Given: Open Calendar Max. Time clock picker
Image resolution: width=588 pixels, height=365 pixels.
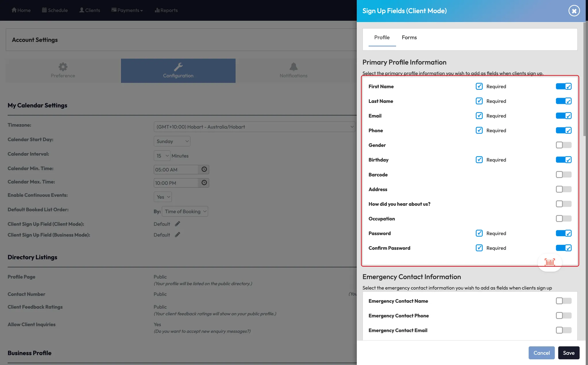Looking at the screenshot, I should (204, 183).
